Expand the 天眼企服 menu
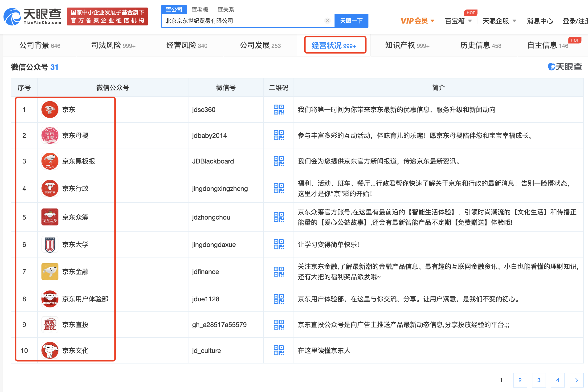The width and height of the screenshot is (588, 392). click(x=499, y=21)
